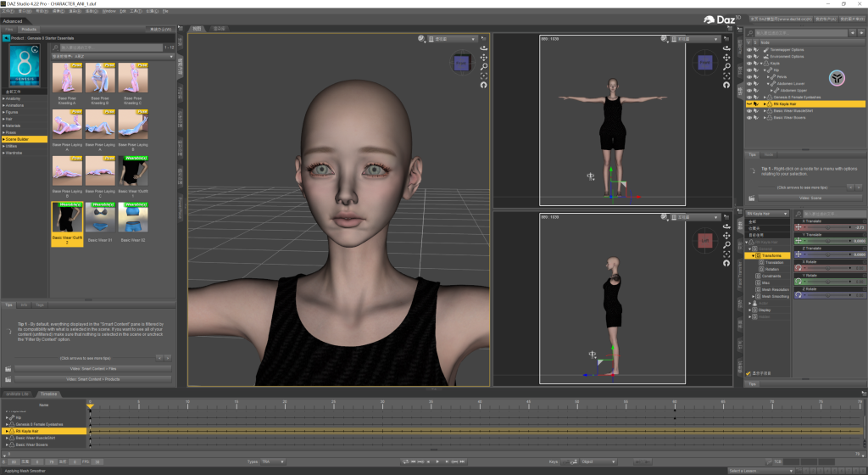This screenshot has width=868, height=475.
Task: Toggle visibility eye for Kayla node
Action: click(x=748, y=64)
